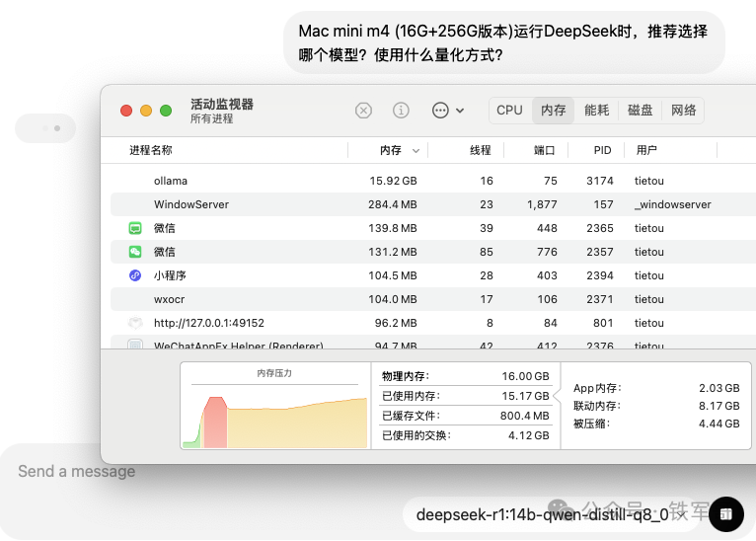This screenshot has width=756, height=541.
Task: Open the 能耗 tab
Action: (596, 111)
